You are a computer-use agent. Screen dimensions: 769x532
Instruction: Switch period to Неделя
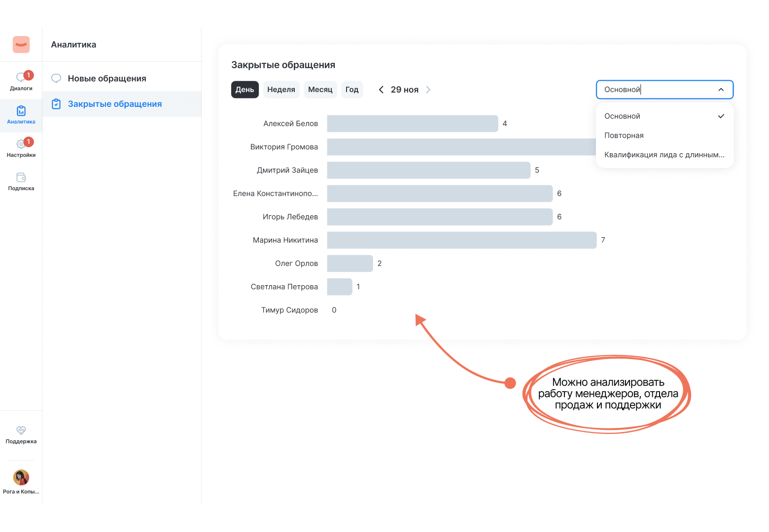point(281,90)
